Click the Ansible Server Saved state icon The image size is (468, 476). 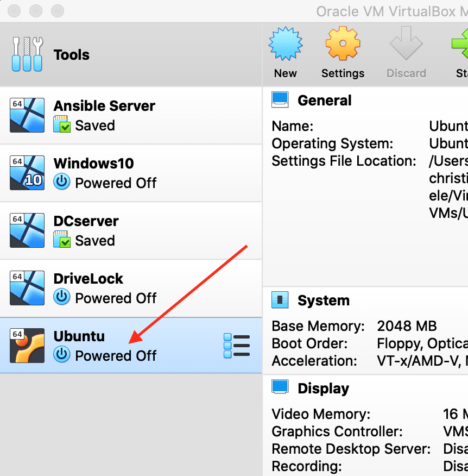tap(62, 126)
